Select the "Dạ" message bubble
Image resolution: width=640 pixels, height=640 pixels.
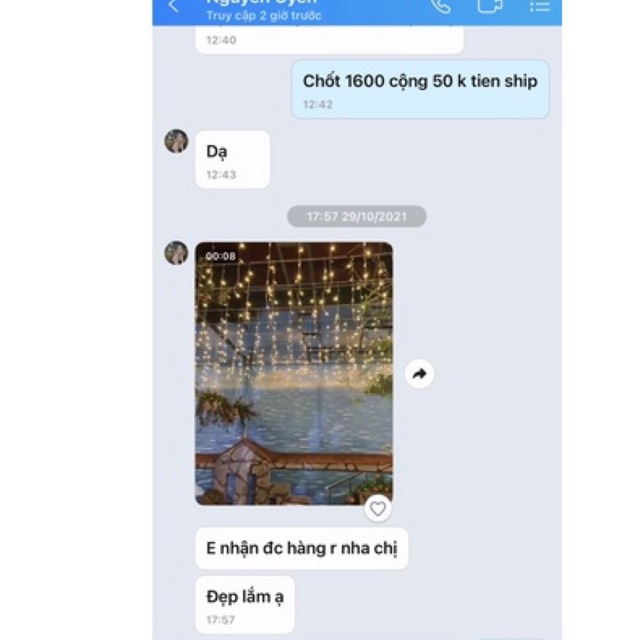pyautogui.click(x=233, y=160)
